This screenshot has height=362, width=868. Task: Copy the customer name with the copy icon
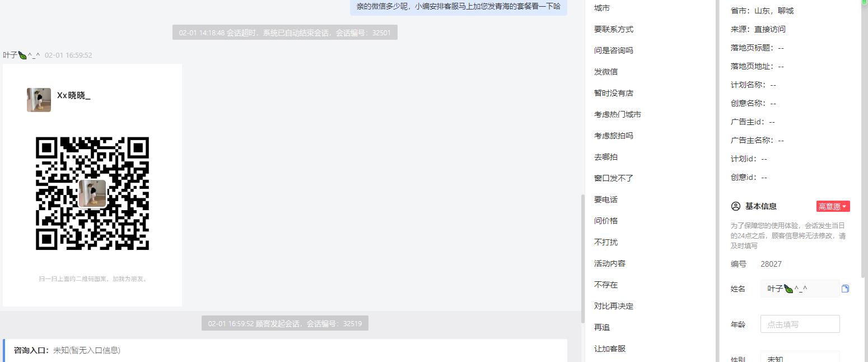[x=845, y=289]
